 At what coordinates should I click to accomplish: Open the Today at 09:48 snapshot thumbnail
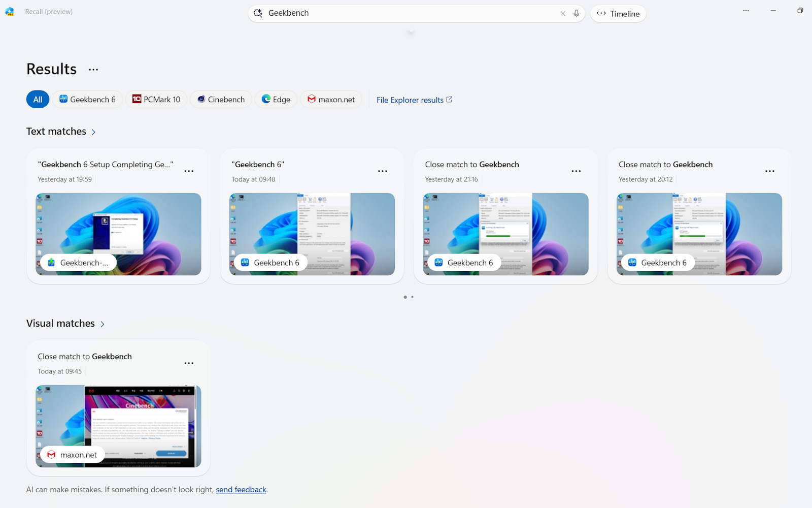click(312, 234)
